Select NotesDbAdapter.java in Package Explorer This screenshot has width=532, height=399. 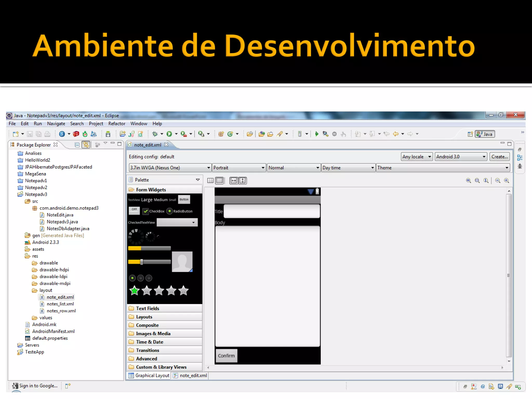68,229
